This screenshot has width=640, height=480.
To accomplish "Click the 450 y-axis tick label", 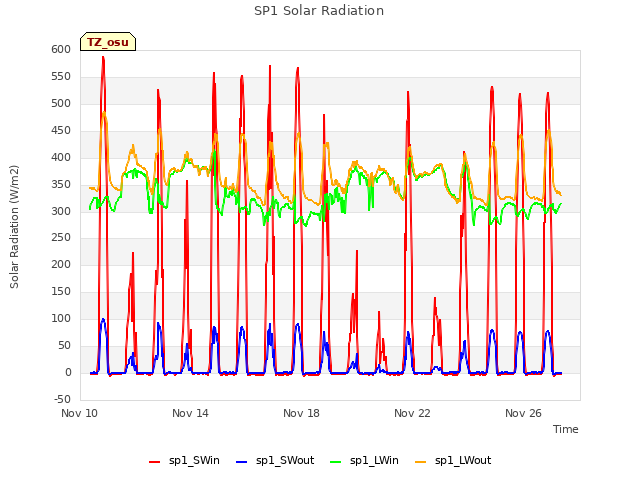I will (x=61, y=130).
